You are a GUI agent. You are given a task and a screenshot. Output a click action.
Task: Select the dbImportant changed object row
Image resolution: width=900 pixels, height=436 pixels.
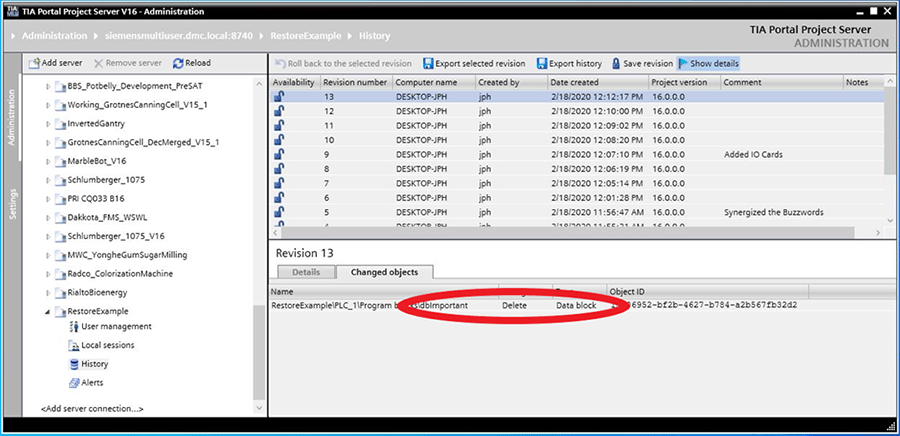point(581,306)
